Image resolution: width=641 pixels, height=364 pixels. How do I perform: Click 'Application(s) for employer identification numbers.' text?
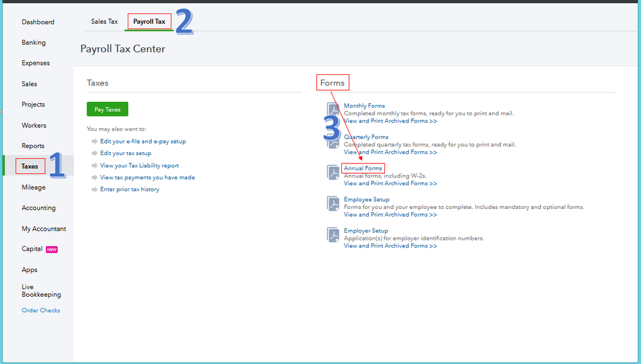(x=414, y=238)
